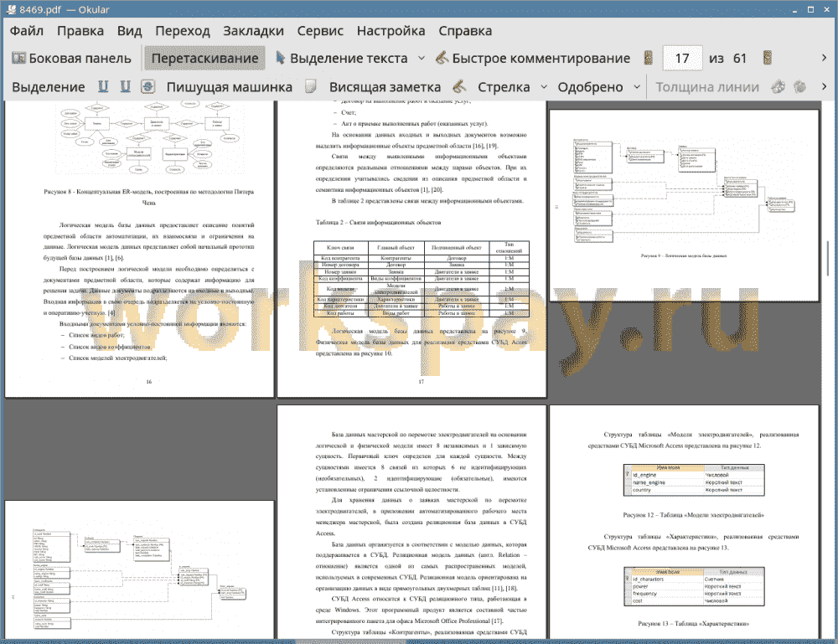Screen dimensions: 838x644
Task: Show hidden items of the annotation toolbar
Action: point(824,86)
